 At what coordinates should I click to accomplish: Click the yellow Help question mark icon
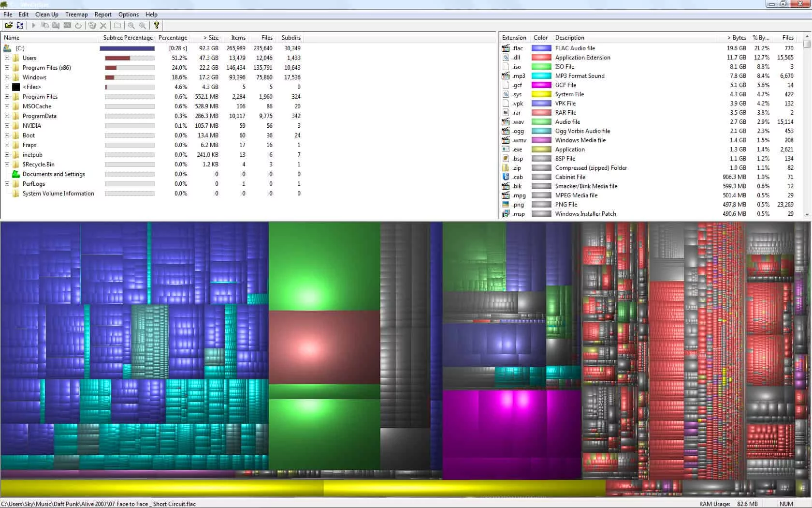157,26
